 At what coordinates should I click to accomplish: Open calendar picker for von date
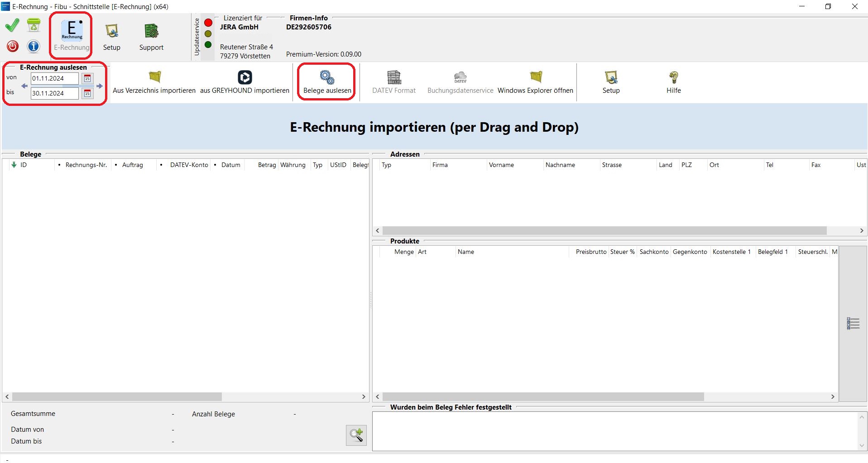pyautogui.click(x=87, y=79)
